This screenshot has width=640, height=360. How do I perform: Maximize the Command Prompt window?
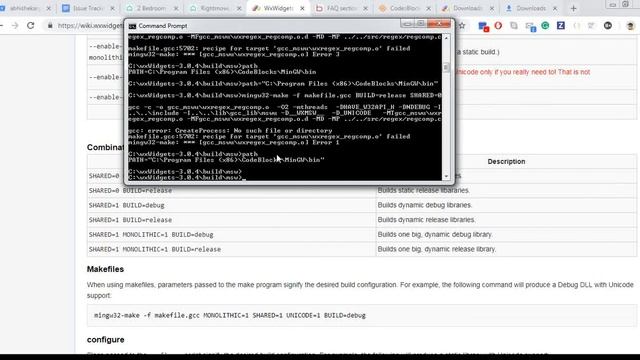click(x=420, y=24)
